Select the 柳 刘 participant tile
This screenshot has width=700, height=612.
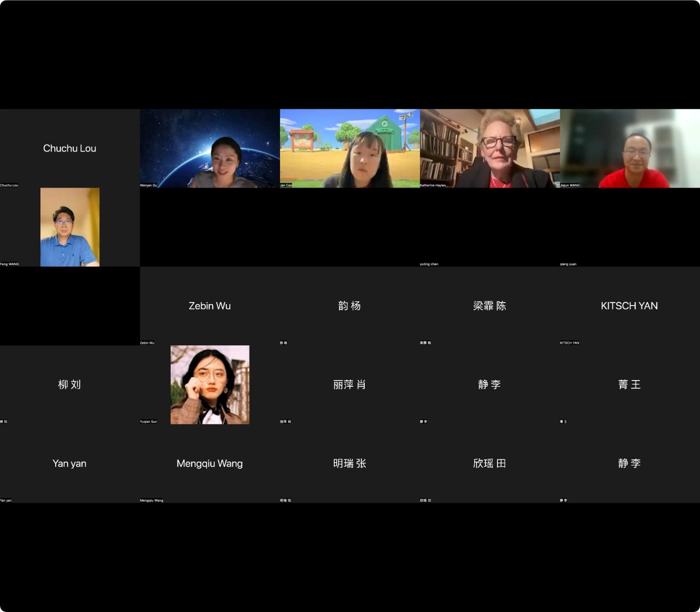(x=69, y=384)
